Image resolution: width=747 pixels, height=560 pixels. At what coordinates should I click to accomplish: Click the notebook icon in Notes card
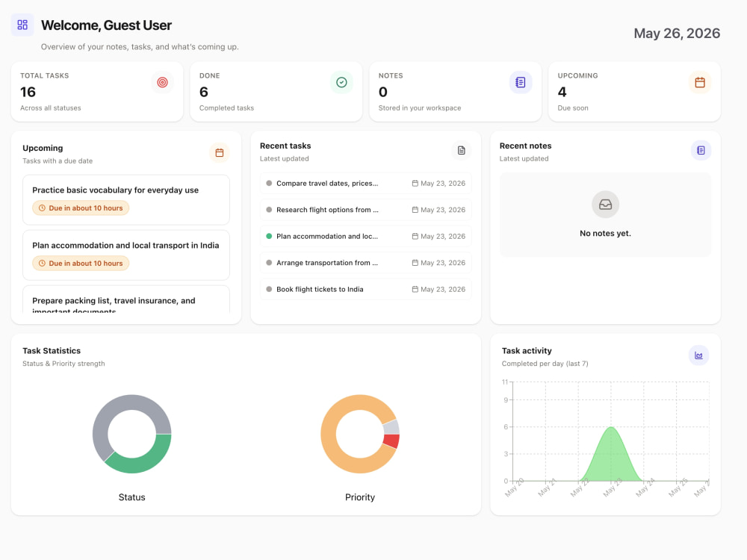coord(521,82)
